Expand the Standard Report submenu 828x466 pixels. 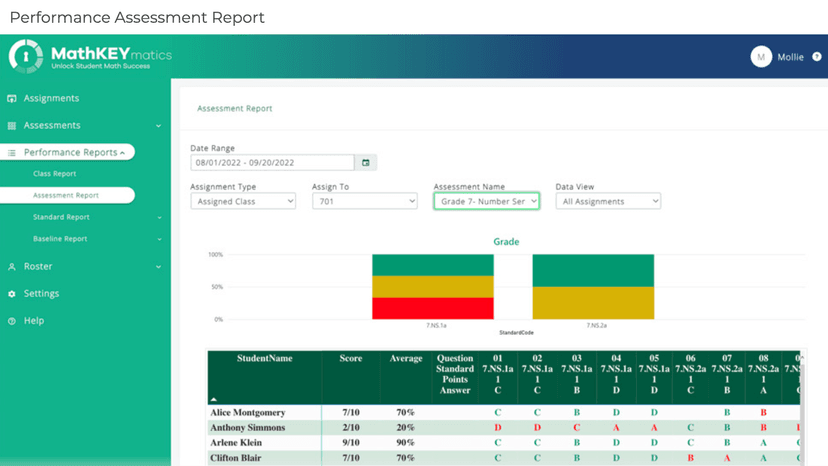pyautogui.click(x=159, y=217)
